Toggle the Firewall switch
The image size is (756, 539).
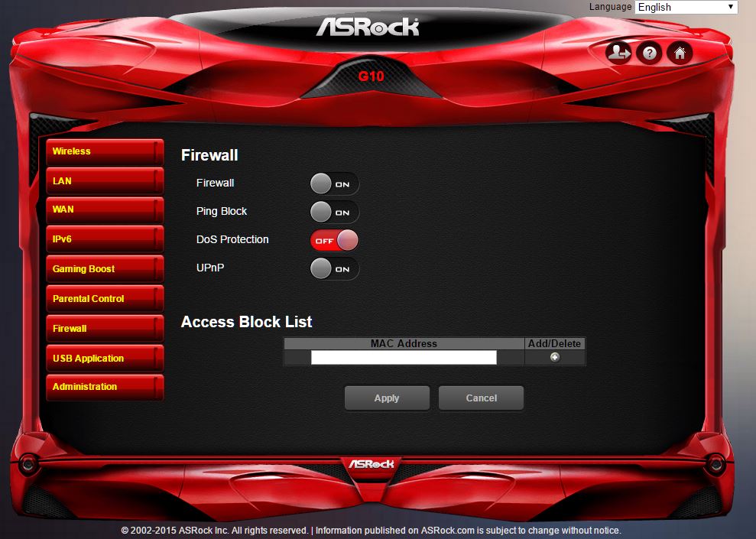pyautogui.click(x=334, y=183)
